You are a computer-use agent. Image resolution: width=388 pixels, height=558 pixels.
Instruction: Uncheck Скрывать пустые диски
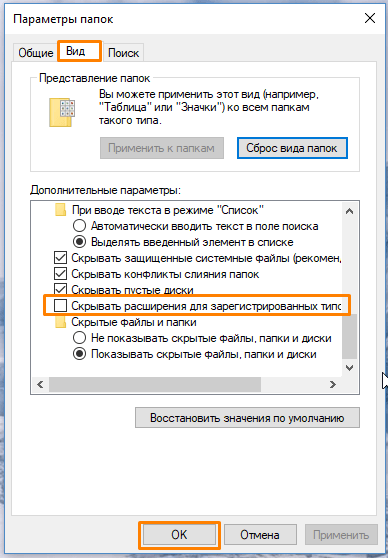tap(60, 289)
